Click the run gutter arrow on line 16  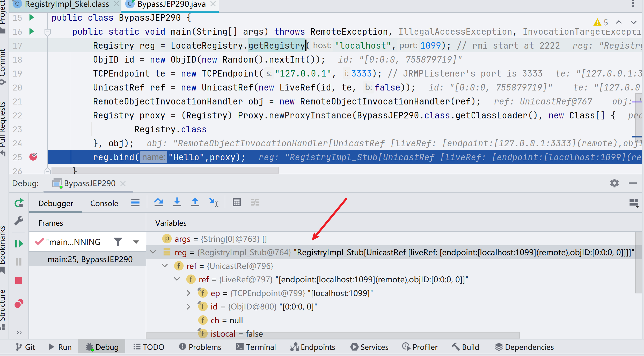[32, 32]
